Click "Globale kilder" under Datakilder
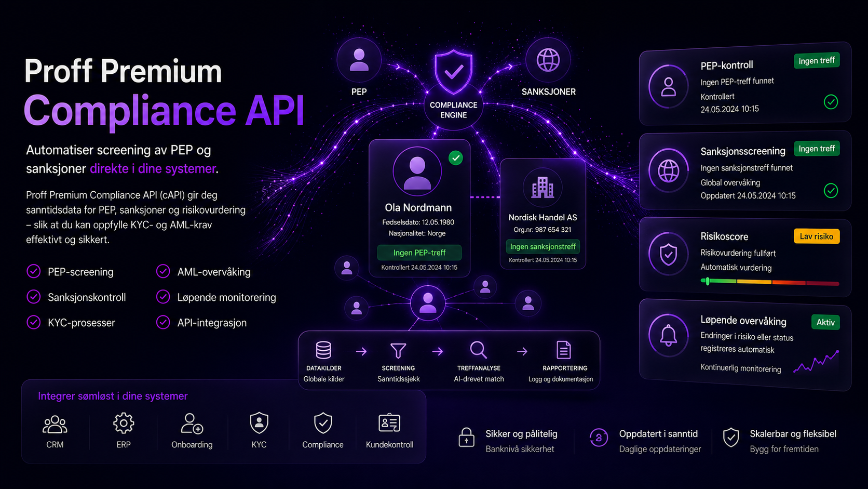868x489 pixels. point(324,379)
